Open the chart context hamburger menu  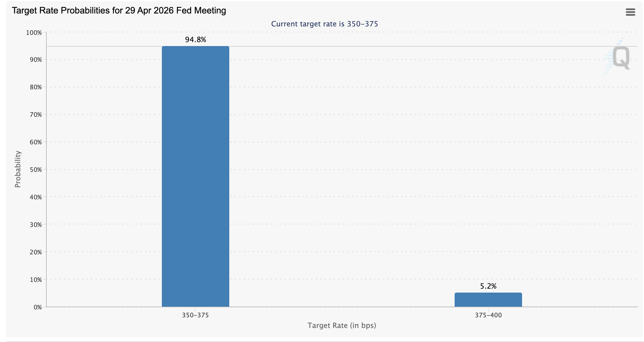click(630, 12)
